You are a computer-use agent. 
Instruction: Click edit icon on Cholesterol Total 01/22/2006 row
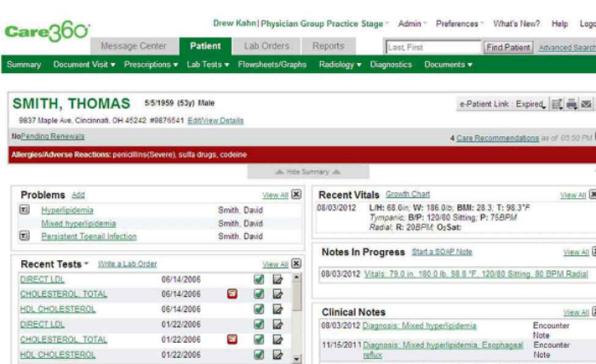[x=278, y=339]
